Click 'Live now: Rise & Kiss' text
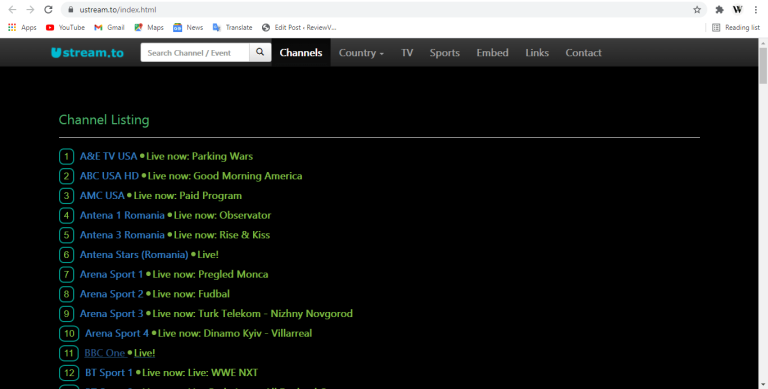 [x=222, y=235]
